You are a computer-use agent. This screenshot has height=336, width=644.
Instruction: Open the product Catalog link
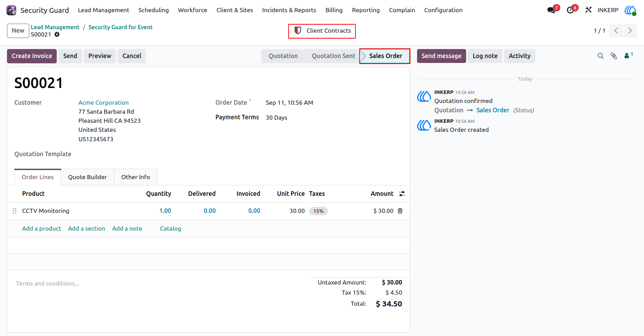[x=171, y=229]
